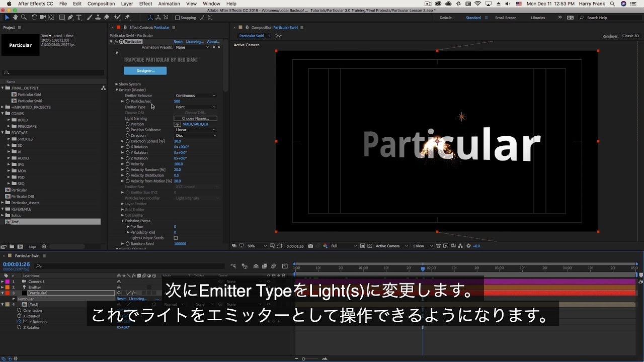Screen dimensions: 644x362
Task: Select the Eraser tool
Action: click(x=106, y=18)
